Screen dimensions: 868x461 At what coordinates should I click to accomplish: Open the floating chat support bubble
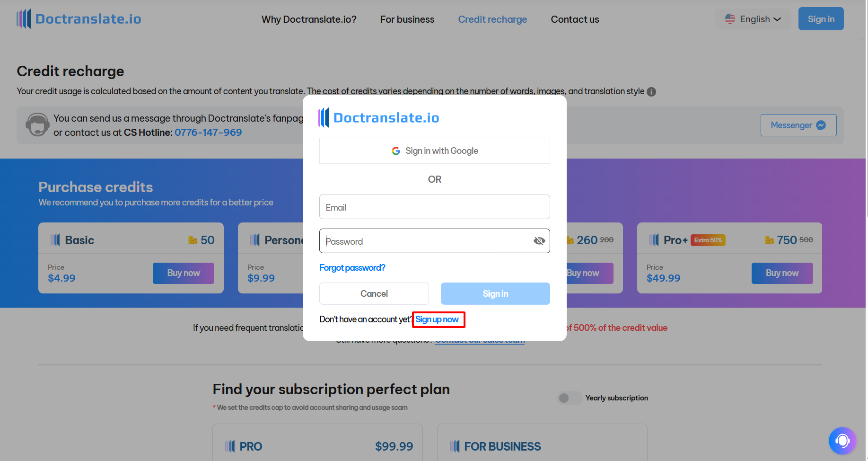842,441
